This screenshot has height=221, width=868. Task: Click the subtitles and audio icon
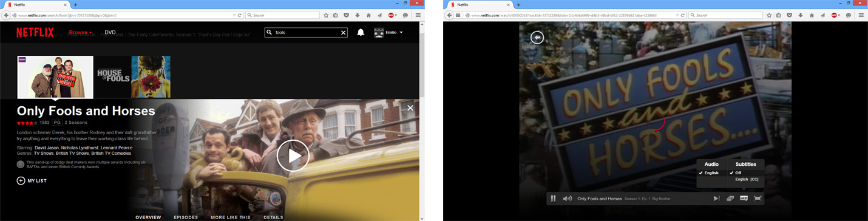744,199
